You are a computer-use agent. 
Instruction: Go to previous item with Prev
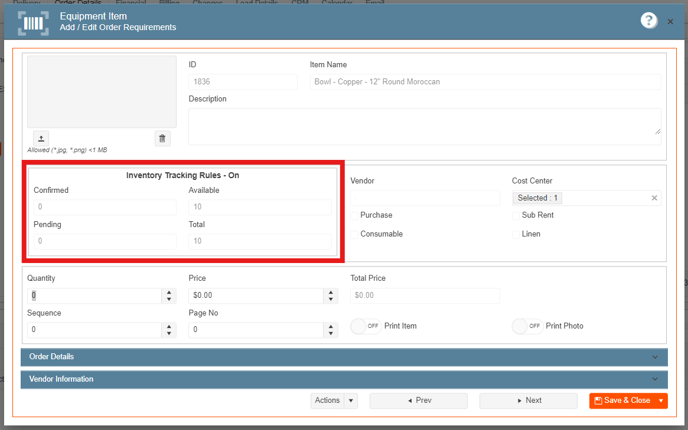coord(419,401)
